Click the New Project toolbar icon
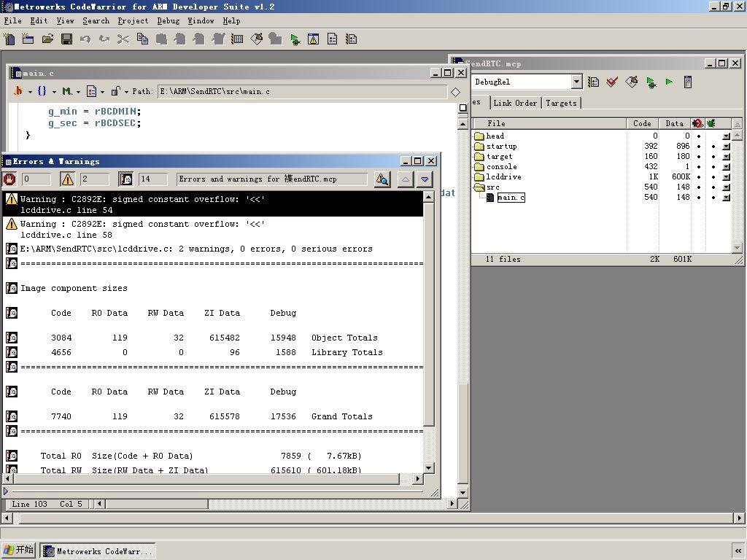The height and width of the screenshot is (560, 747). pos(28,39)
